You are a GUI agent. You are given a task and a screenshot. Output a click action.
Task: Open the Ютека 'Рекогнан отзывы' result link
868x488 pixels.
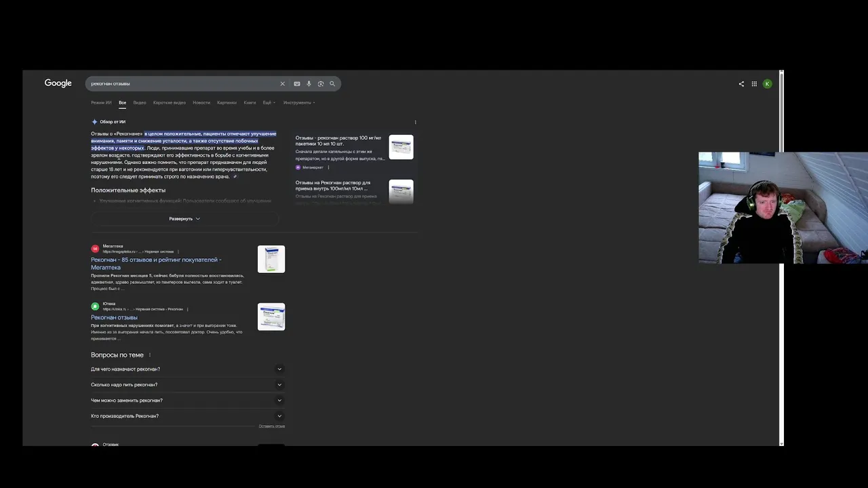coord(114,318)
